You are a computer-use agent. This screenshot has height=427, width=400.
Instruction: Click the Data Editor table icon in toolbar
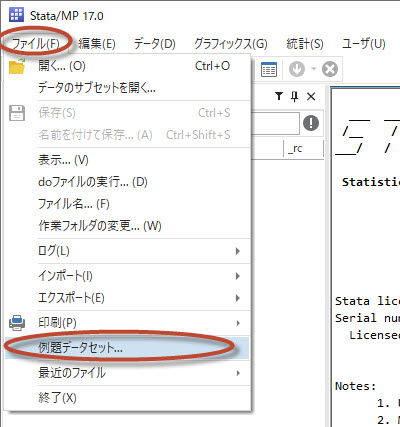pos(269,70)
